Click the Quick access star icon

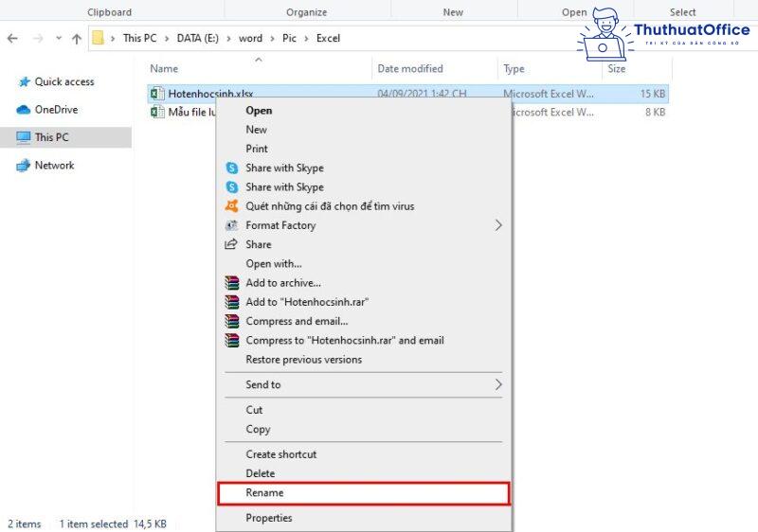(24, 81)
